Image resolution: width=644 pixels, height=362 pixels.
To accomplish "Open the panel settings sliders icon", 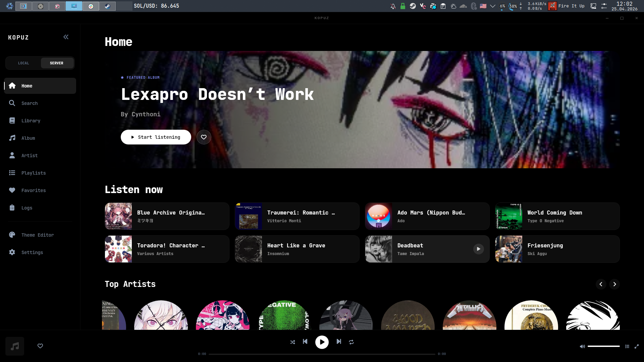I will pos(604,6).
